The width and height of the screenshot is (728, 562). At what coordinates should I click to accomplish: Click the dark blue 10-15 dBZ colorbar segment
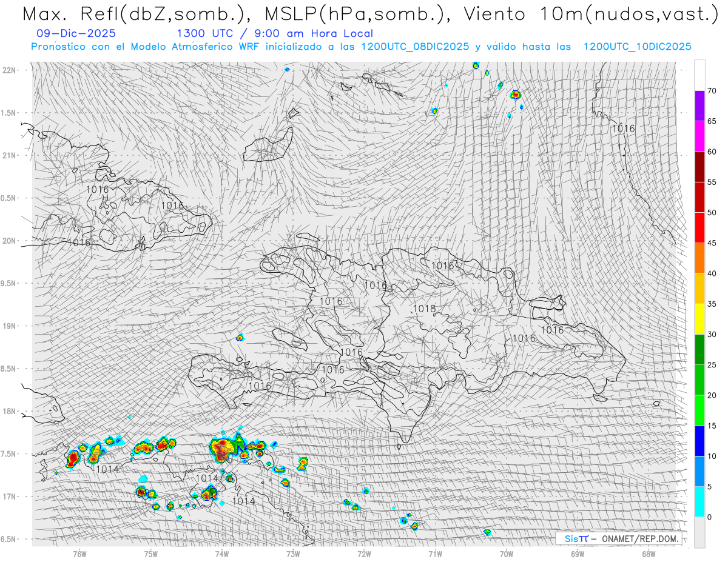[699, 441]
